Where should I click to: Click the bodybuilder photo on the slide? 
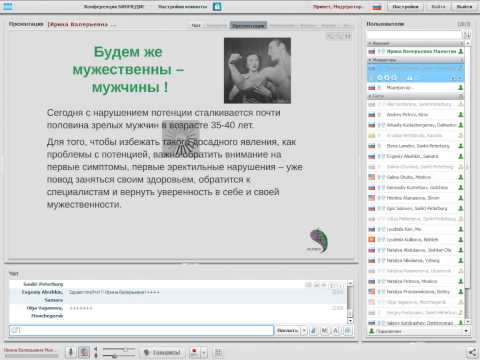click(257, 70)
